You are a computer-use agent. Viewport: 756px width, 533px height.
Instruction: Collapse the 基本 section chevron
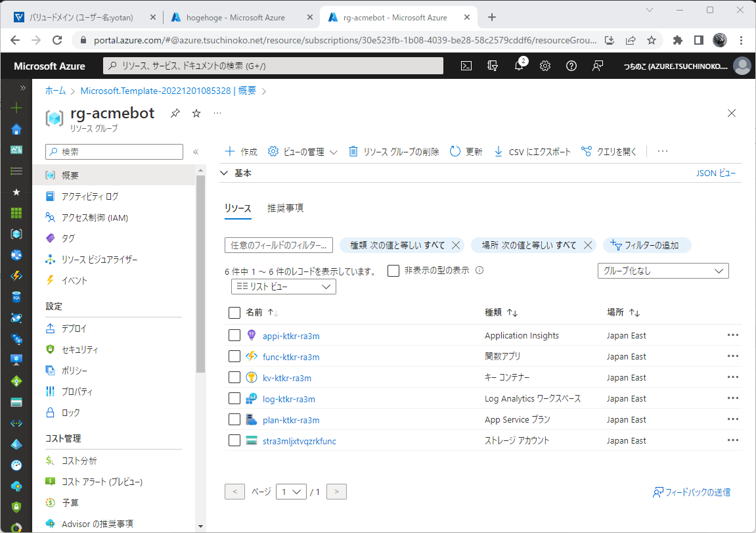(x=224, y=173)
